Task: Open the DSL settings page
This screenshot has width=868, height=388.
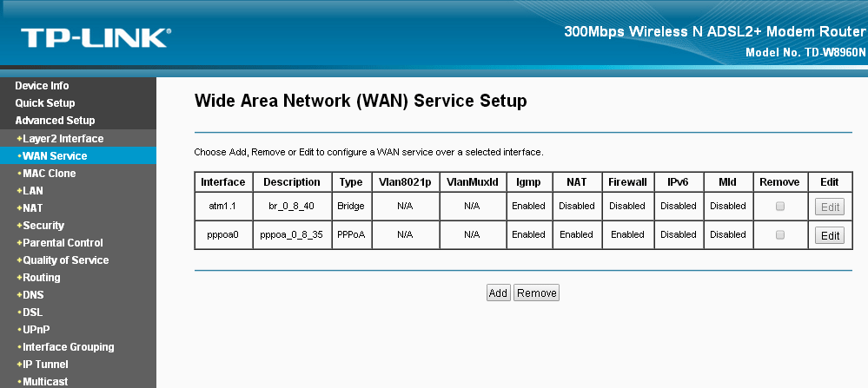Action: 33,312
